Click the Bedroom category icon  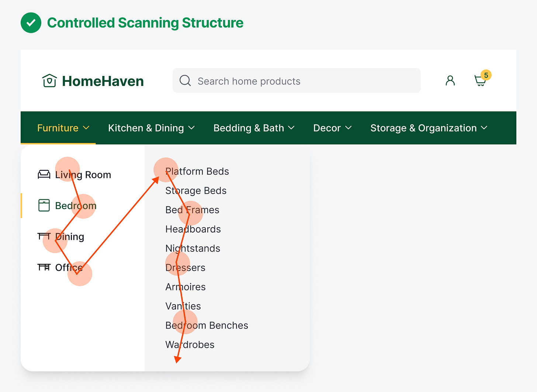(x=44, y=205)
